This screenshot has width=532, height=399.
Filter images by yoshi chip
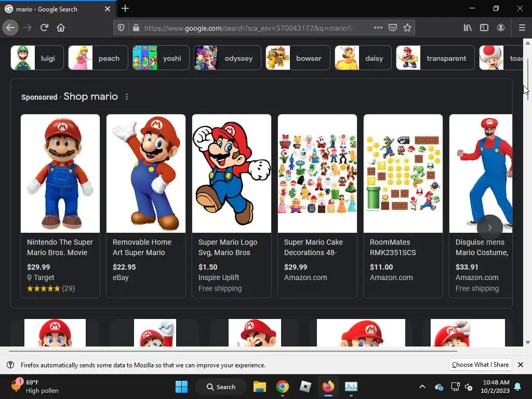pyautogui.click(x=161, y=58)
